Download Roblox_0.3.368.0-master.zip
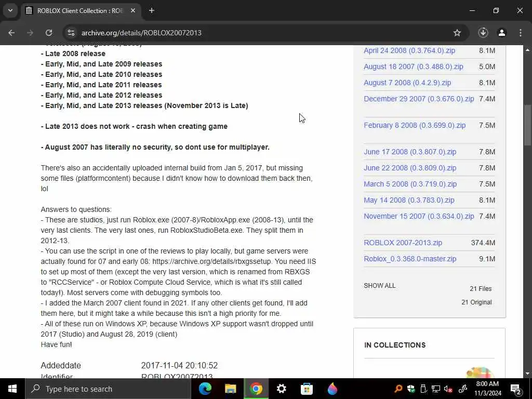 coord(410,259)
